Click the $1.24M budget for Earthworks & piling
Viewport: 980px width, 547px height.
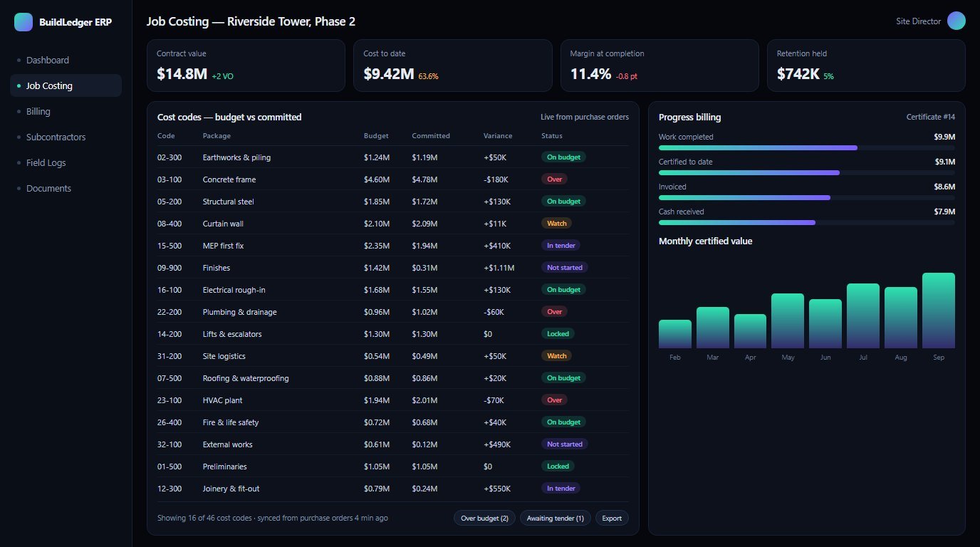tap(377, 157)
